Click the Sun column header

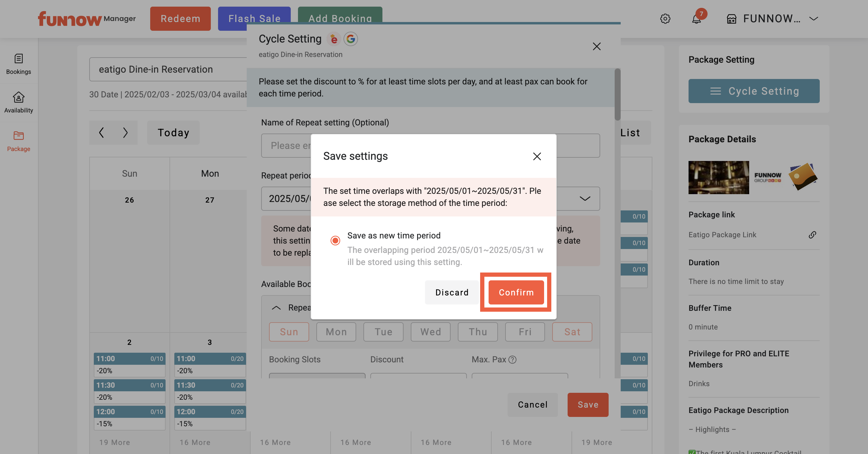point(129,174)
